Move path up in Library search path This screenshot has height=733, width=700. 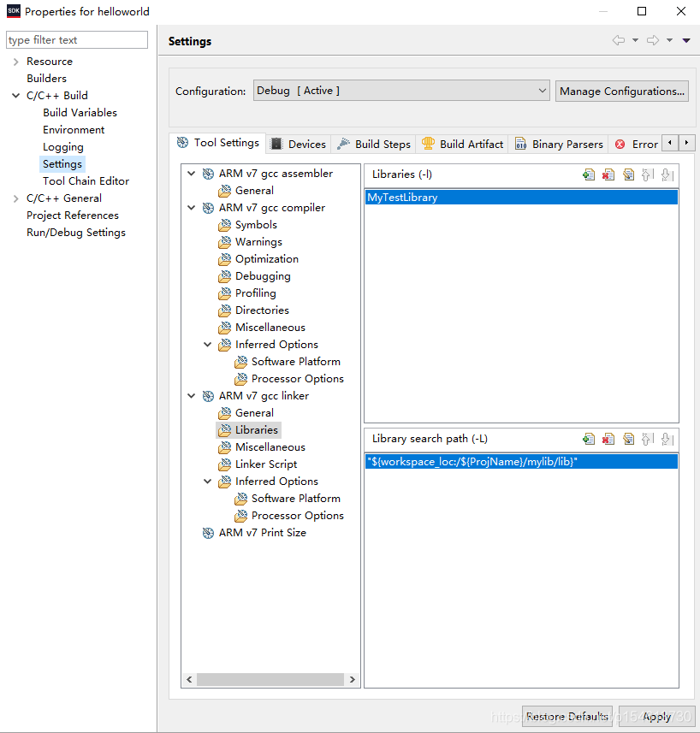647,439
